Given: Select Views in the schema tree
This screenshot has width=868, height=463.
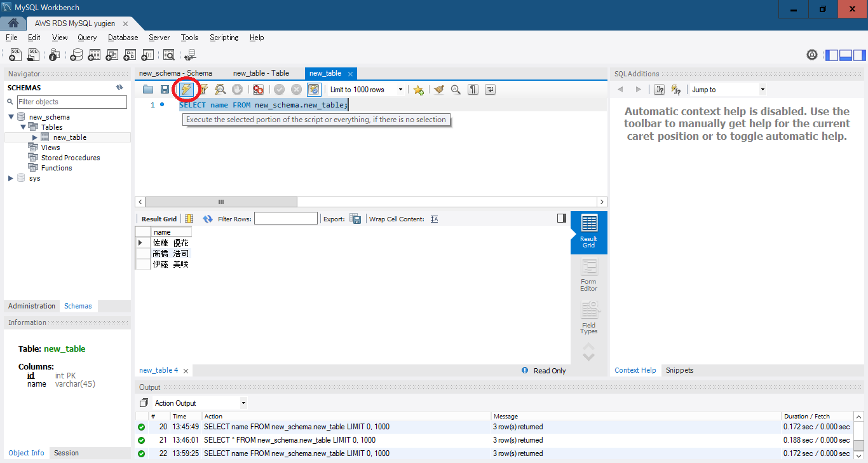Looking at the screenshot, I should (x=51, y=148).
